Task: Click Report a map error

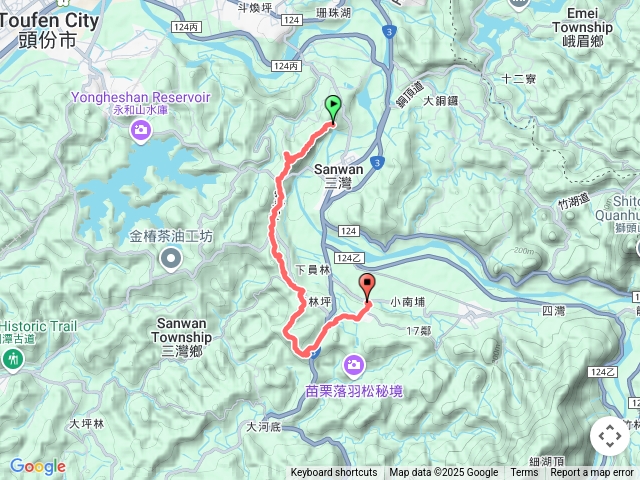Action: [x=591, y=473]
